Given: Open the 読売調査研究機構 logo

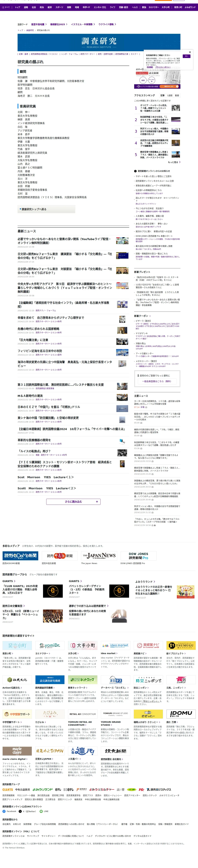Looking at the screenshot, I should tap(50, 680).
